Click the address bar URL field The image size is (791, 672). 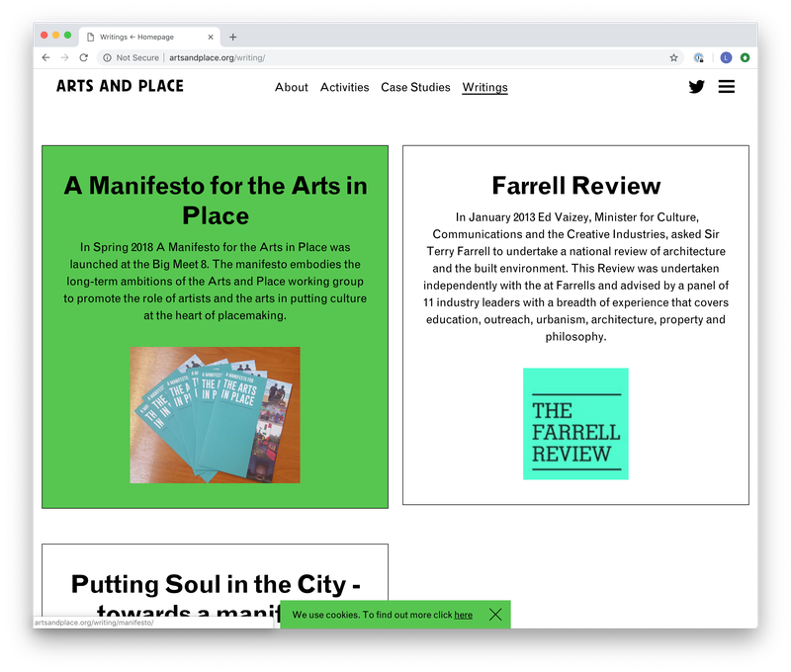pyautogui.click(x=390, y=58)
